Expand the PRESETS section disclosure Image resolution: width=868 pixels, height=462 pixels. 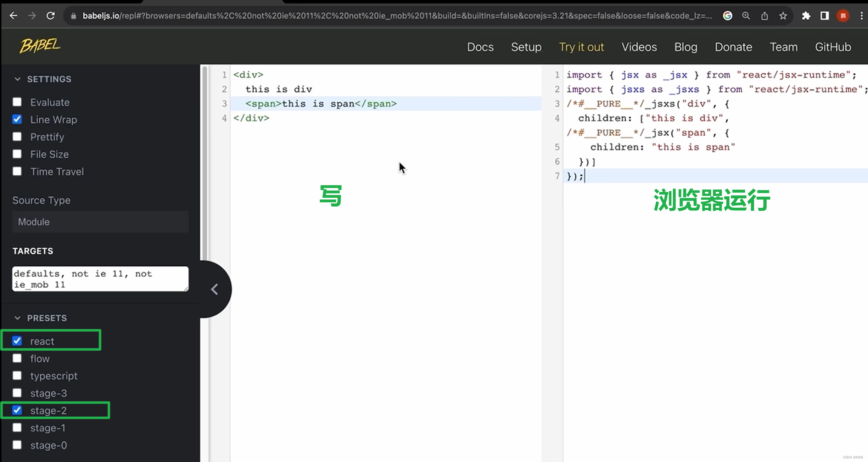click(x=17, y=318)
